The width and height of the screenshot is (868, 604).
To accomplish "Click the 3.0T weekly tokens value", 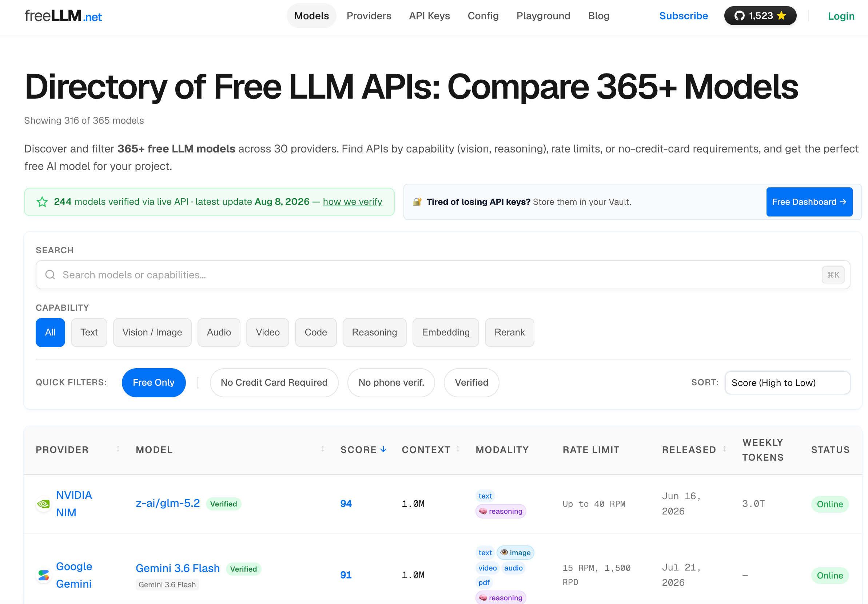I will (x=753, y=504).
